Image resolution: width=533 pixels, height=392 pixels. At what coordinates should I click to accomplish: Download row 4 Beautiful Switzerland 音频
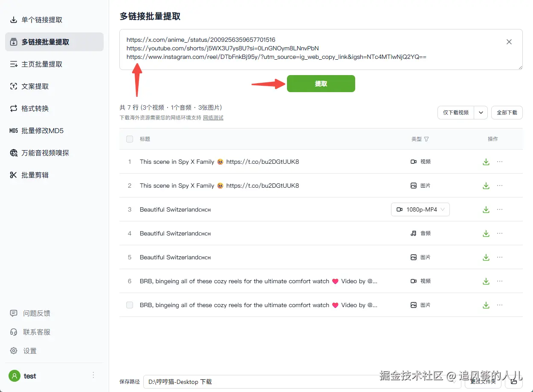coord(486,233)
